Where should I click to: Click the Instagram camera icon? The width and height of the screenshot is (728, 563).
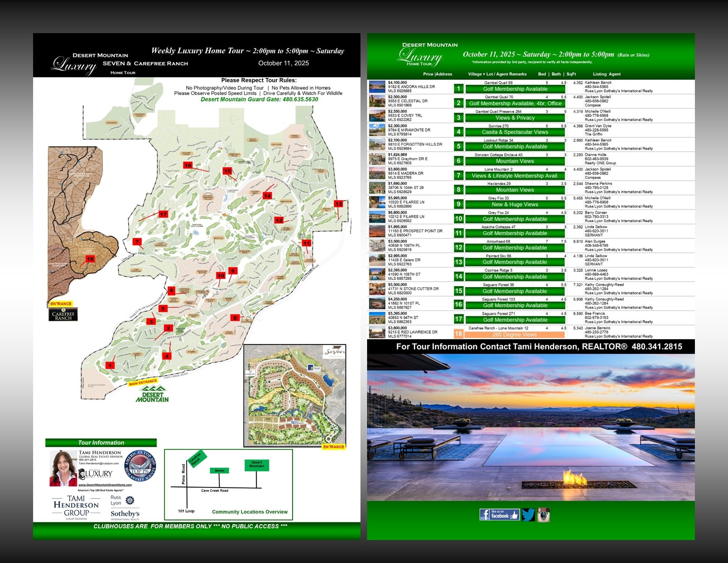543,515
